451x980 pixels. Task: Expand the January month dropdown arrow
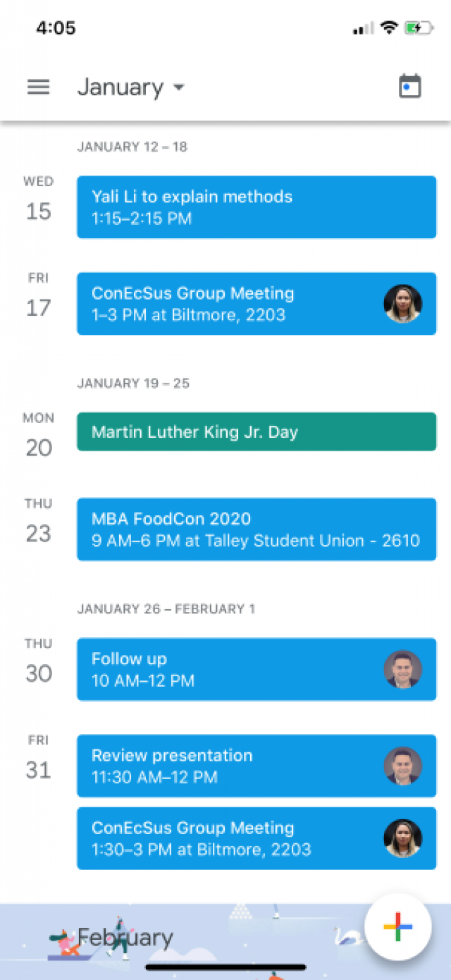178,87
